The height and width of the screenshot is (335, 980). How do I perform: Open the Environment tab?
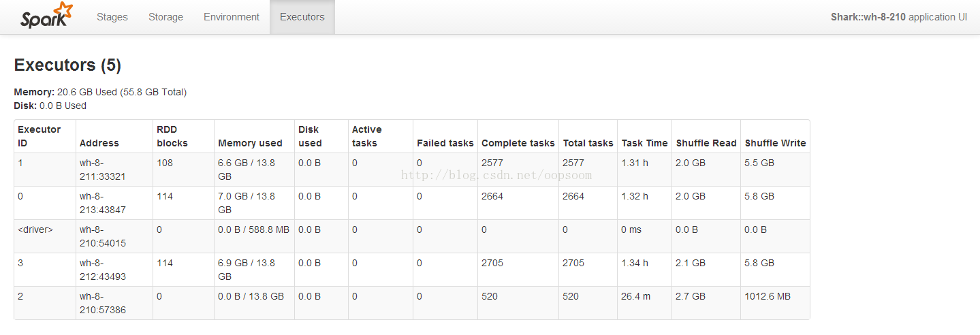click(x=232, y=17)
